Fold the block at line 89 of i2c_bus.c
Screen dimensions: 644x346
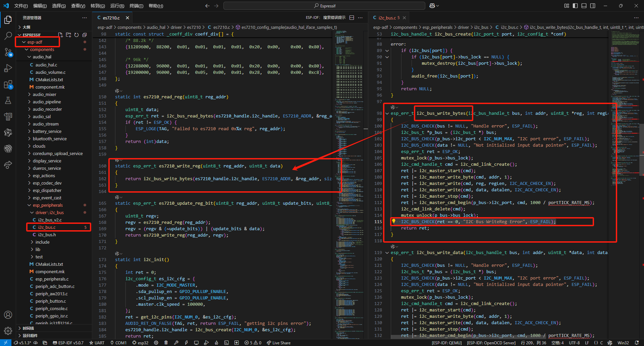(x=387, y=51)
